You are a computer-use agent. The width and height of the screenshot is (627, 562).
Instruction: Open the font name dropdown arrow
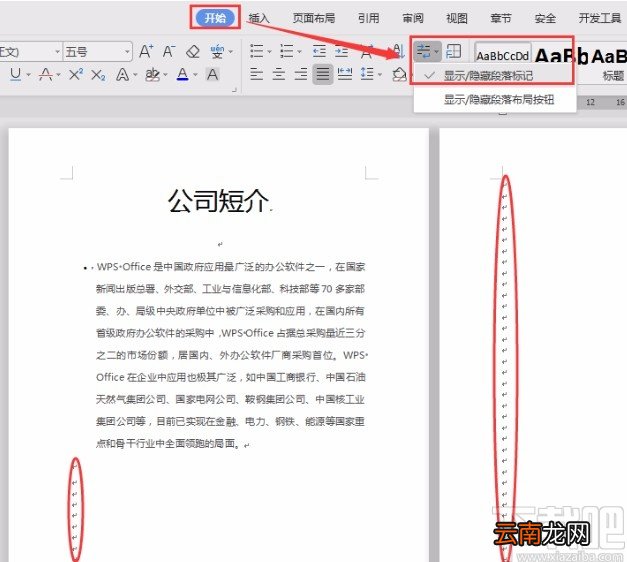pyautogui.click(x=57, y=52)
